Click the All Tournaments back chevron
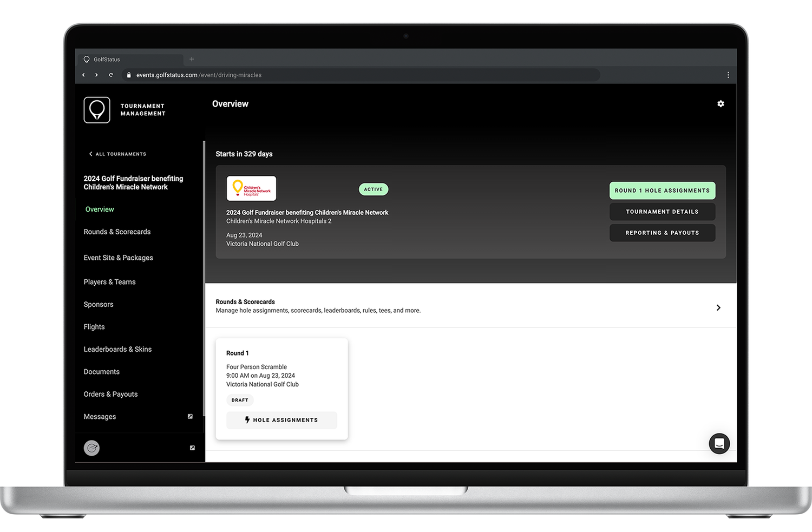Screen dimensions: 812x532 pyautogui.click(x=90, y=154)
